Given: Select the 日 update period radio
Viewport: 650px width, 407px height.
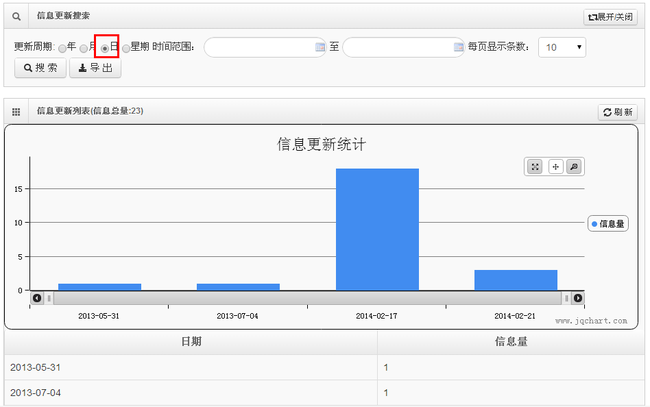Looking at the screenshot, I should (105, 48).
